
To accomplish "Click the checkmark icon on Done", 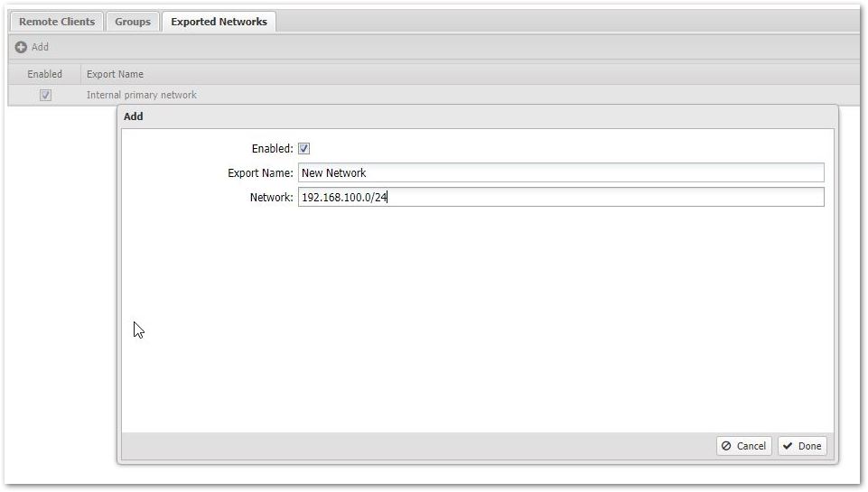I will [788, 446].
